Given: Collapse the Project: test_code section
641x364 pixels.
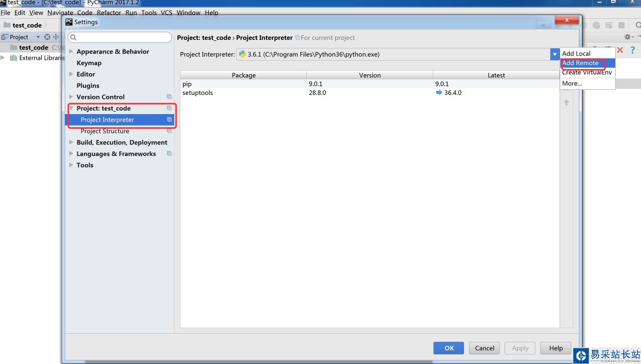Looking at the screenshot, I should point(71,108).
